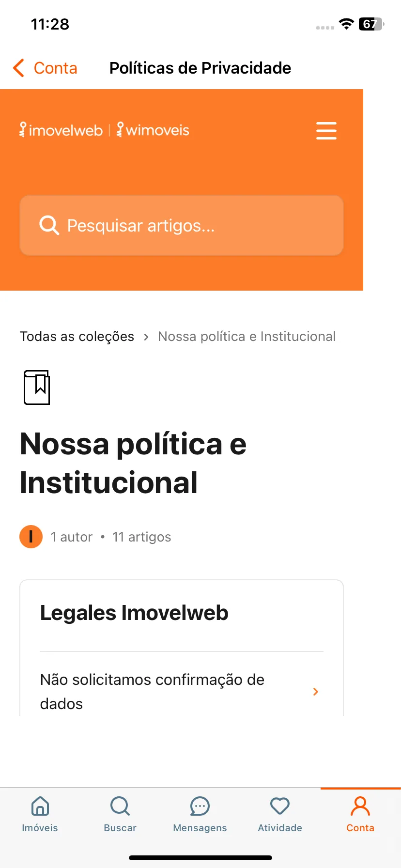
Task: Click the Legales Imovelweb section heading
Action: pyautogui.click(x=134, y=613)
